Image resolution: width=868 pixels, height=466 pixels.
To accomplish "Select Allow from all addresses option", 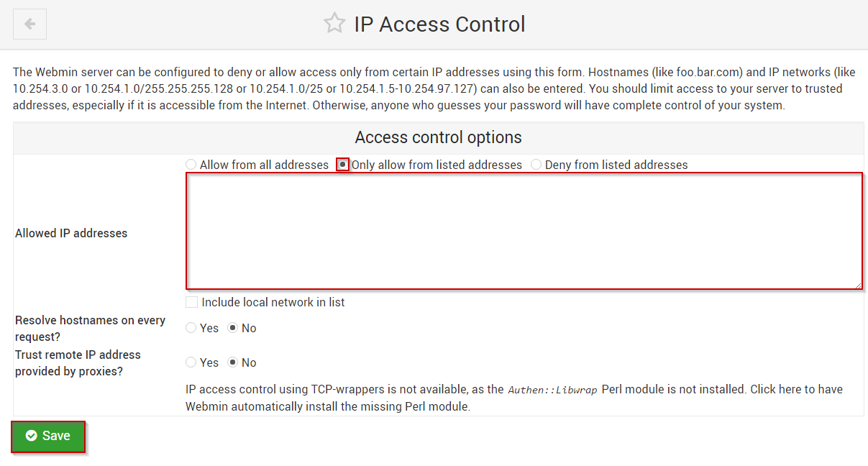I will click(x=191, y=165).
